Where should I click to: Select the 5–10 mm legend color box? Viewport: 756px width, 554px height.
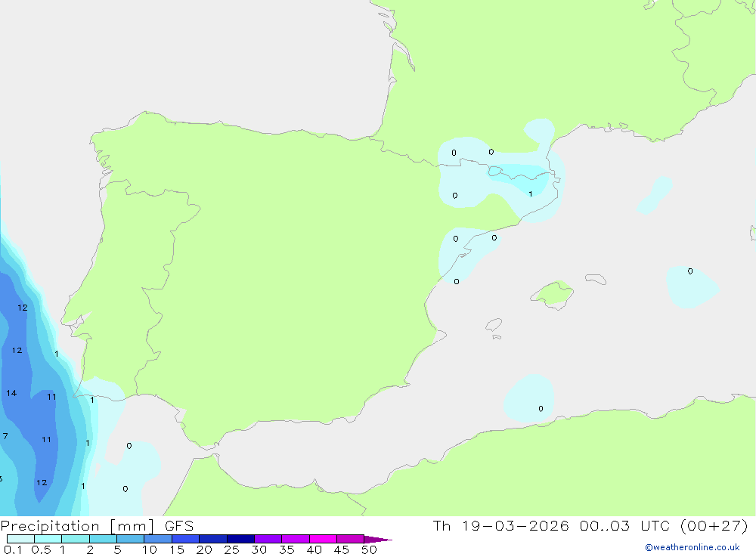pyautogui.click(x=130, y=539)
